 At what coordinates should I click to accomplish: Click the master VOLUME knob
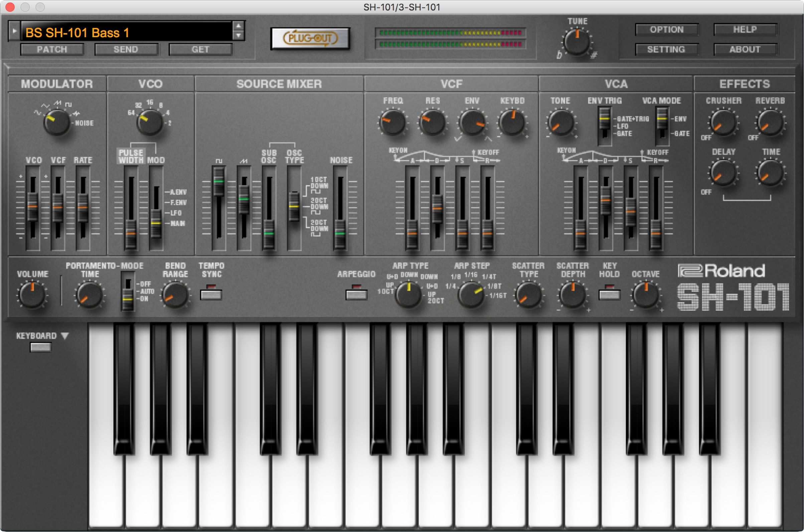(x=32, y=295)
